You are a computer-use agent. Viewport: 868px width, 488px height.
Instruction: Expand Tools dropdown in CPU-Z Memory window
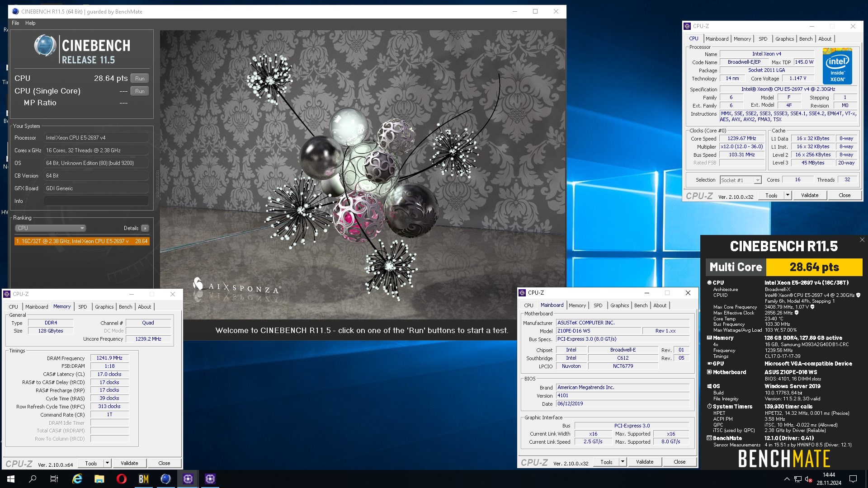tap(107, 463)
